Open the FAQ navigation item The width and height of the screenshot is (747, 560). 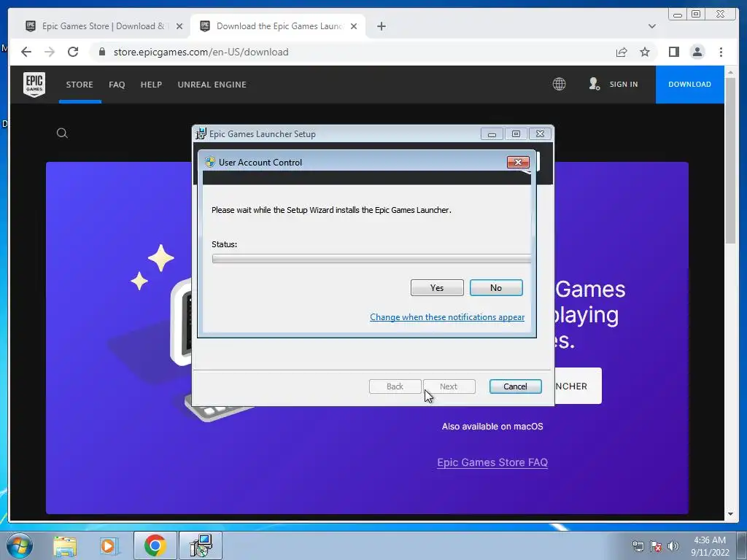[117, 85]
